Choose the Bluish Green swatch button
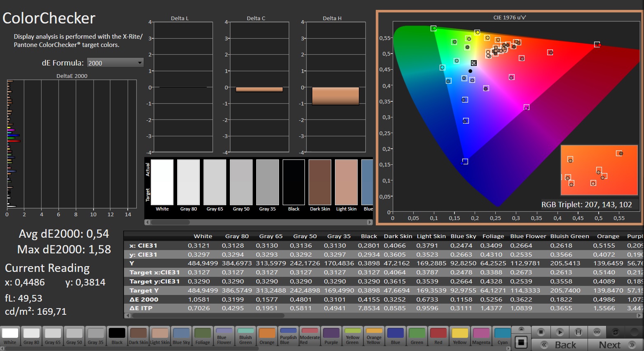Image resolution: width=644 pixels, height=351 pixels. (x=245, y=336)
